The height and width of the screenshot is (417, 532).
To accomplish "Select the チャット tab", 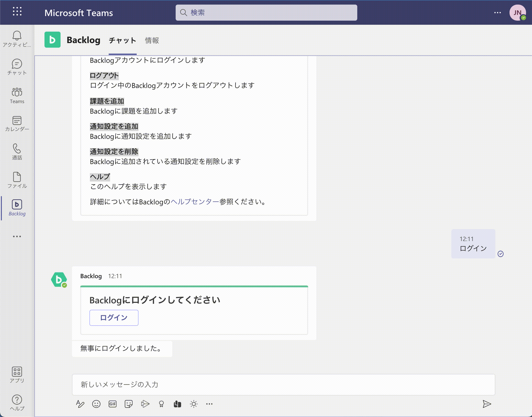I will 122,40.
